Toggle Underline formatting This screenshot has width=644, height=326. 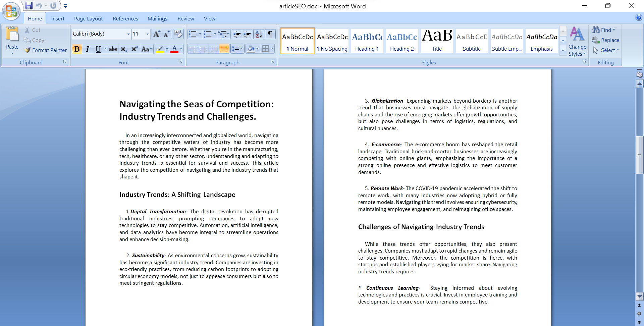[98, 49]
